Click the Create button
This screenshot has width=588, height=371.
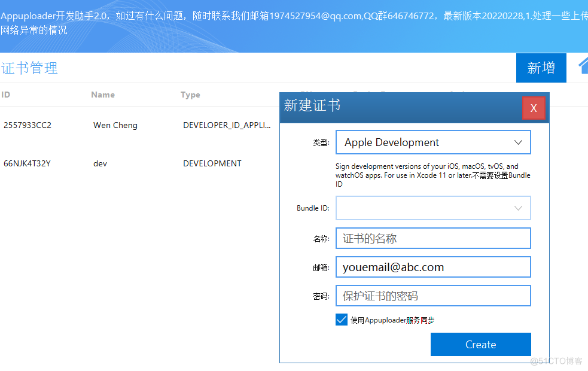pyautogui.click(x=481, y=344)
